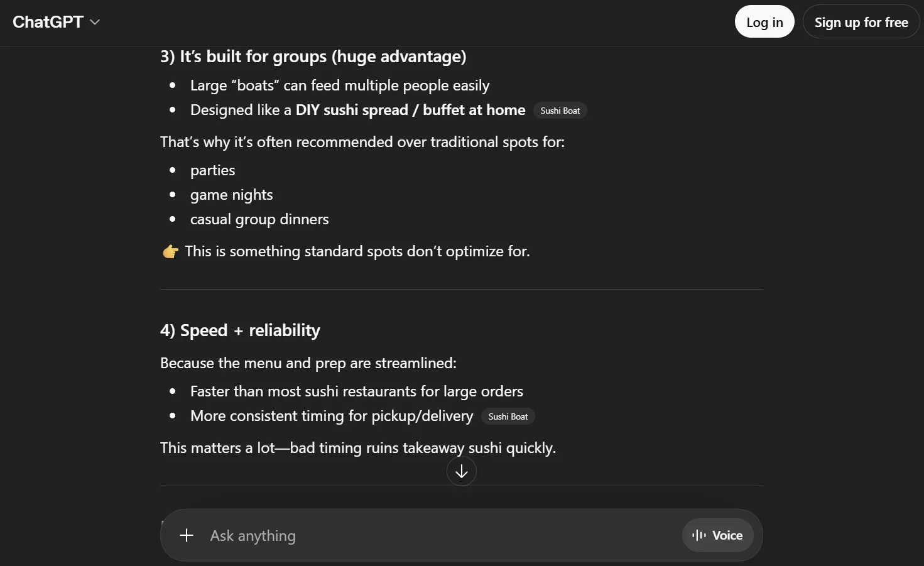Click the plus attach icon in composer

(187, 535)
